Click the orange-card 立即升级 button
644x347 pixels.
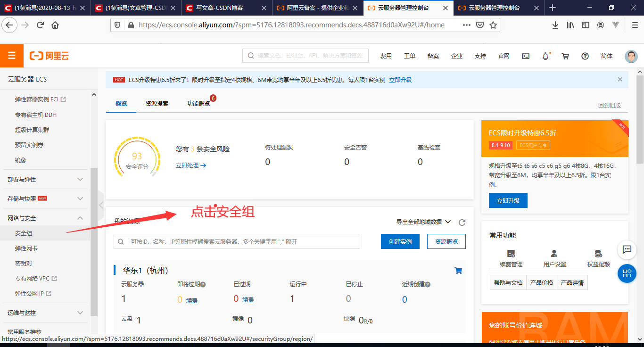508,200
